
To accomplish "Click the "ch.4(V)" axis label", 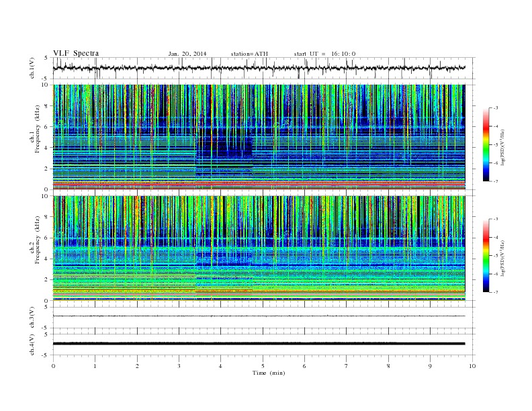I will 32,345.
